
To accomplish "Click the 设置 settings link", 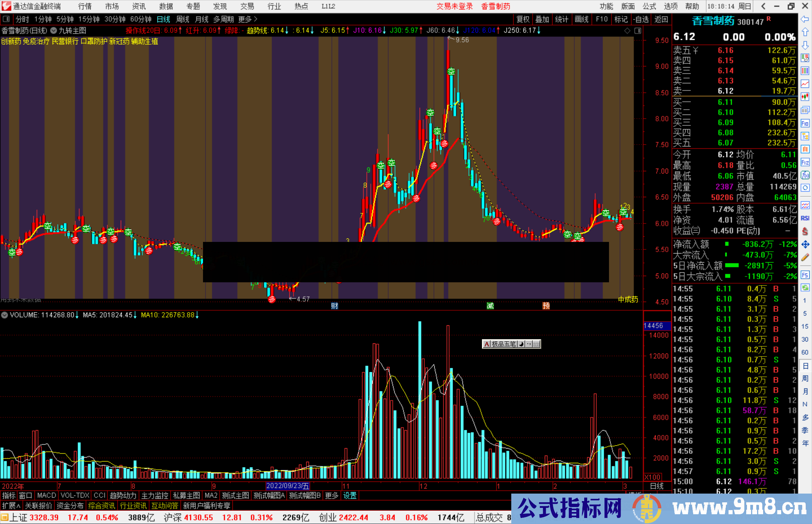I will [350, 495].
